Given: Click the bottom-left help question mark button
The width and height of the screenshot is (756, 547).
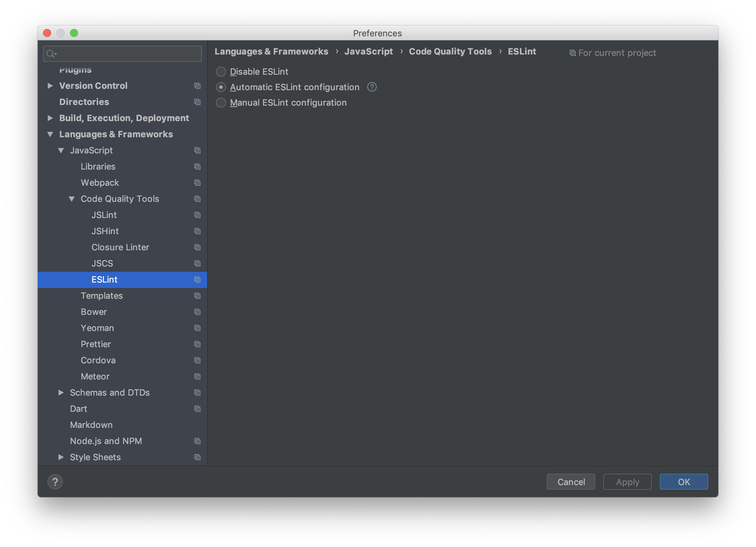Looking at the screenshot, I should coord(55,482).
